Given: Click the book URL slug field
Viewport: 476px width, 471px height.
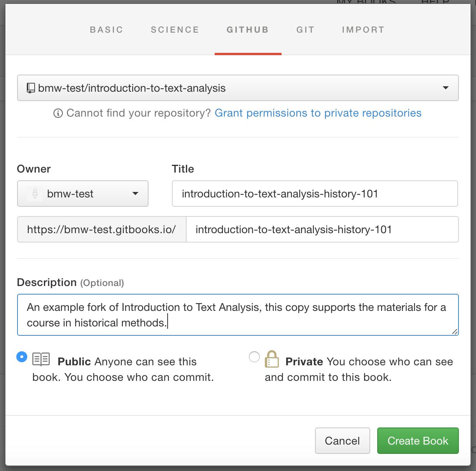Looking at the screenshot, I should coord(322,230).
